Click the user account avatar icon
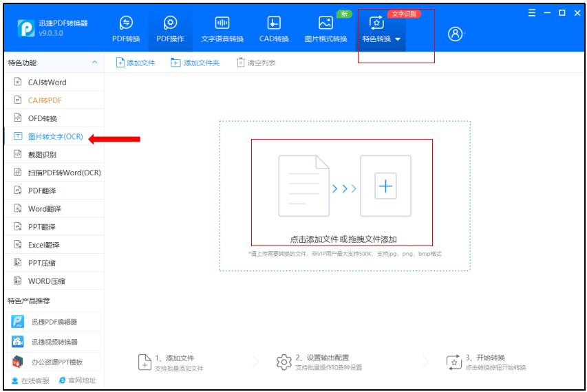Image resolution: width=587 pixels, height=392 pixels. (456, 34)
